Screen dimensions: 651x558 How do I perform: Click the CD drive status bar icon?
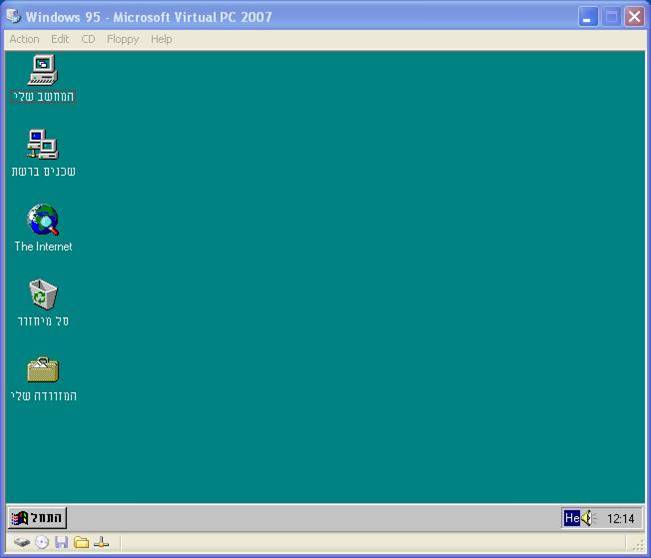42,543
